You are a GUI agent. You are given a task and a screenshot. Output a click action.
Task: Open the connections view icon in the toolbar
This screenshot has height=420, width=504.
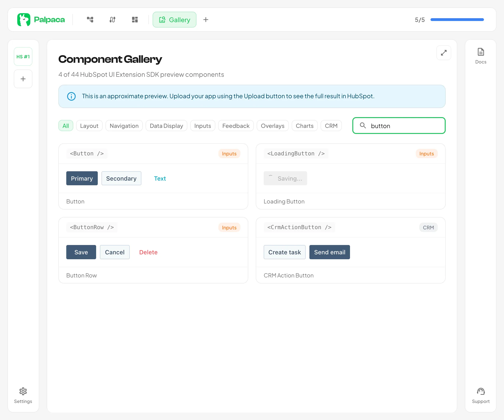112,20
